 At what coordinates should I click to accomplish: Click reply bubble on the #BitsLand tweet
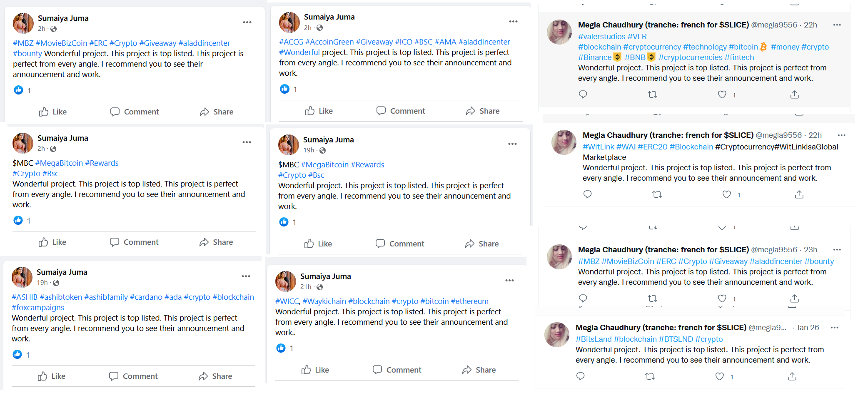(x=581, y=376)
